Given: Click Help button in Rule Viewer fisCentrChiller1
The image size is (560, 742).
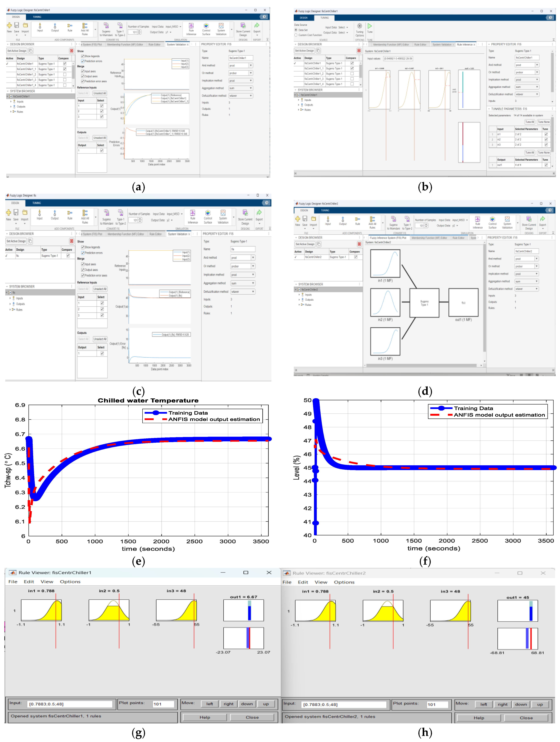Looking at the screenshot, I should 205,717.
